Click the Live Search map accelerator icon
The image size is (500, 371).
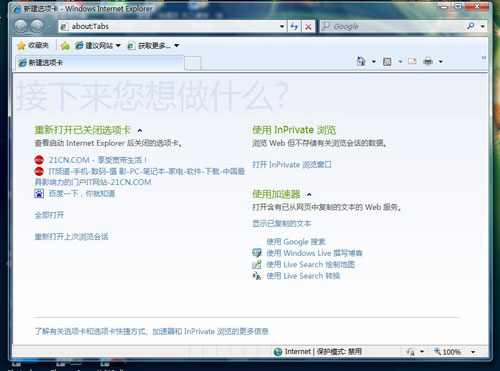click(257, 264)
